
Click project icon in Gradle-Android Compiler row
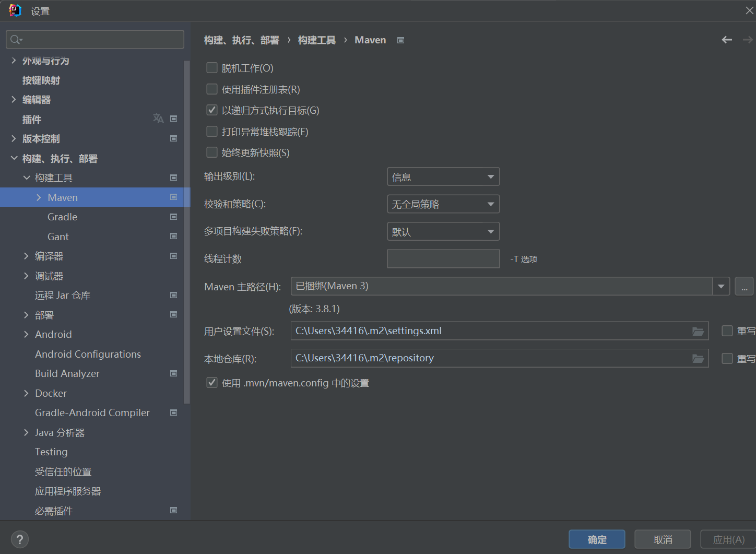[x=174, y=412]
